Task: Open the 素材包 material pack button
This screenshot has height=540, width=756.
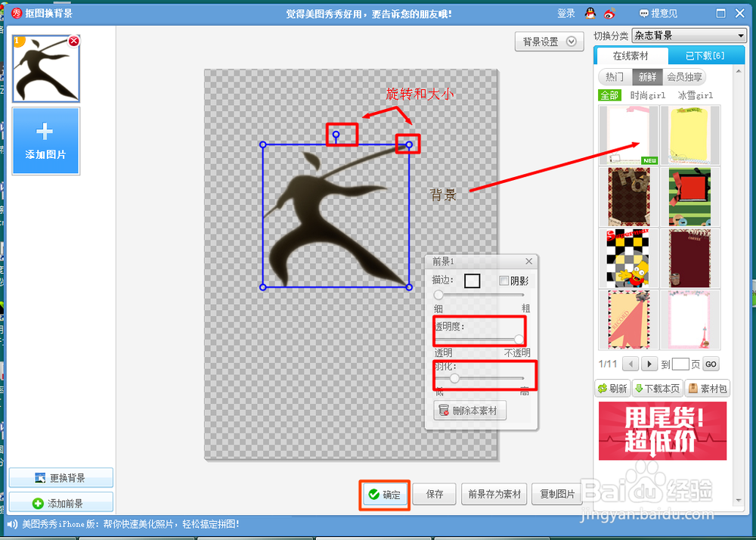Action: pos(708,389)
